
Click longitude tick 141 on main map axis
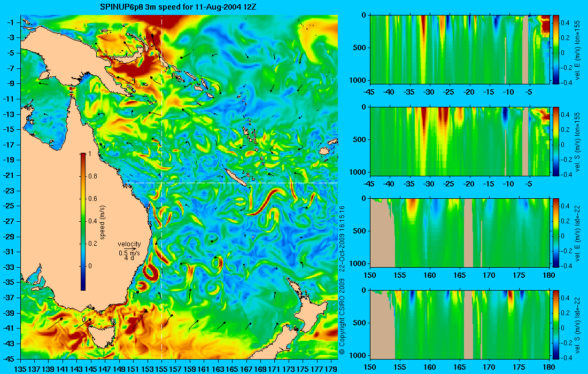coord(63,369)
